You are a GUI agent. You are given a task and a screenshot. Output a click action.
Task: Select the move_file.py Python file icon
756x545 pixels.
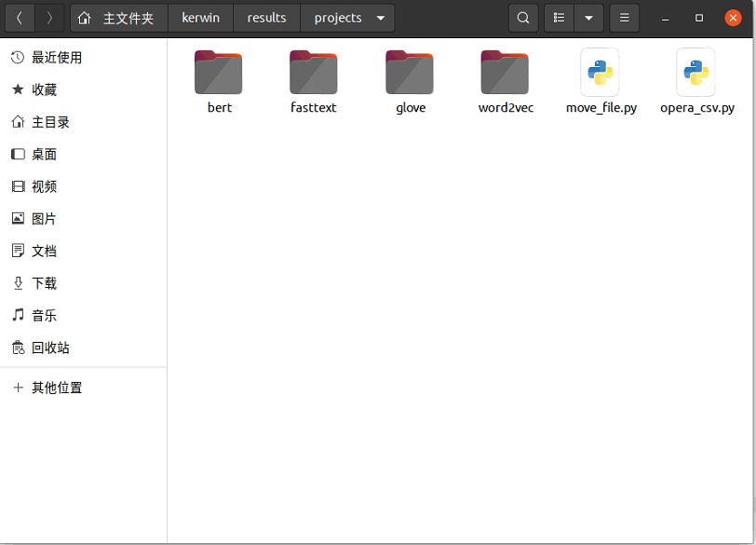(x=601, y=73)
